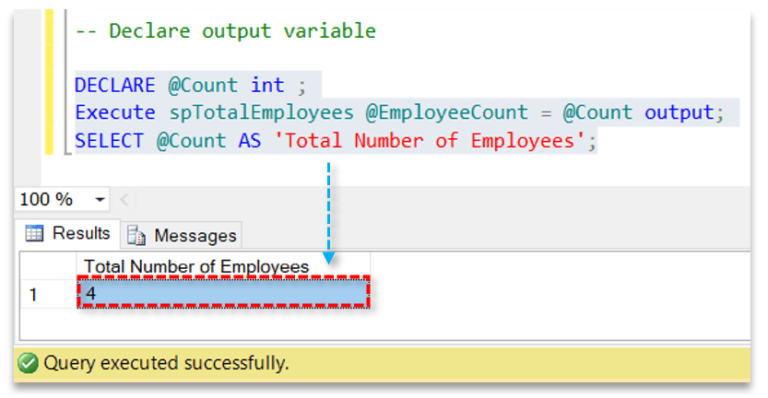768x398 pixels.
Task: Switch to the Messages tab
Action: pyautogui.click(x=182, y=235)
